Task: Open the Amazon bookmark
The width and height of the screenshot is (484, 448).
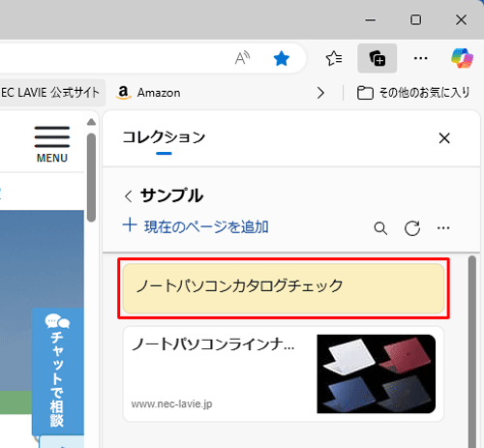Action: (x=148, y=93)
